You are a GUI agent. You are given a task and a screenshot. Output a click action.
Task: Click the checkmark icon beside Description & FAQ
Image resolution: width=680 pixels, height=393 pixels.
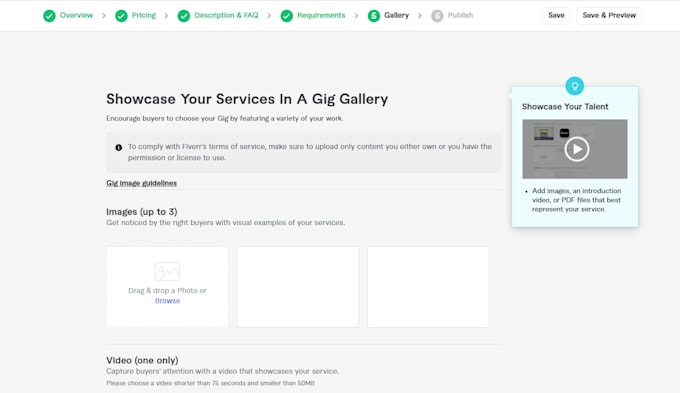click(x=184, y=16)
